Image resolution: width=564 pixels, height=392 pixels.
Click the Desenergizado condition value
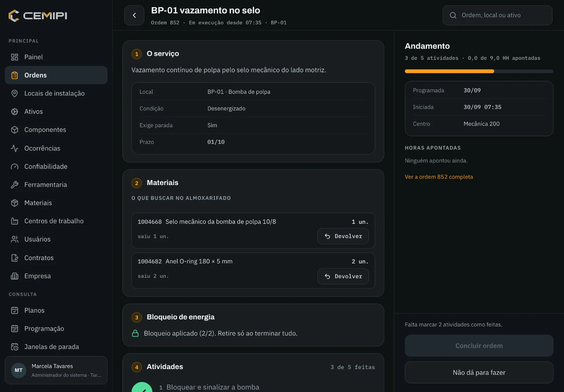point(226,109)
